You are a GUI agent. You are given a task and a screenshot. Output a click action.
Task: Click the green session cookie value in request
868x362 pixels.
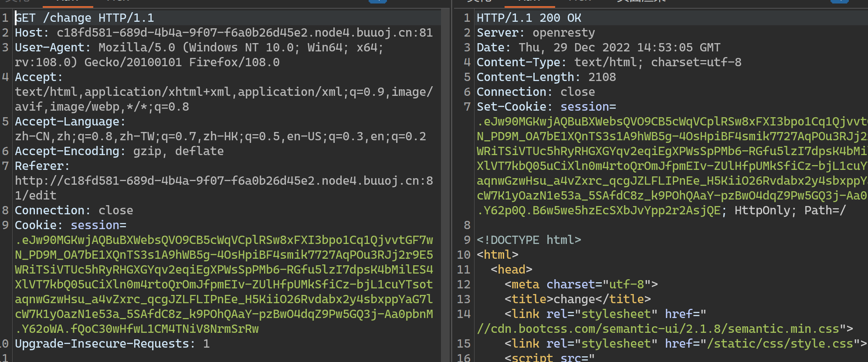pyautogui.click(x=224, y=284)
